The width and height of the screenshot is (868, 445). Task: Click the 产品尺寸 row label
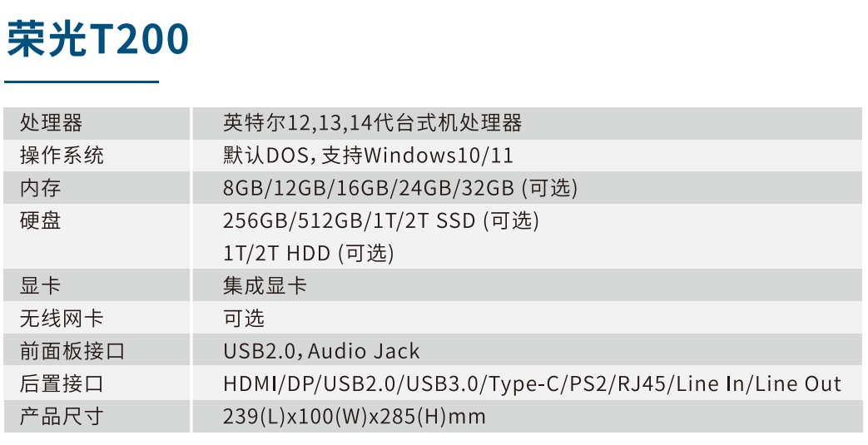62,417
